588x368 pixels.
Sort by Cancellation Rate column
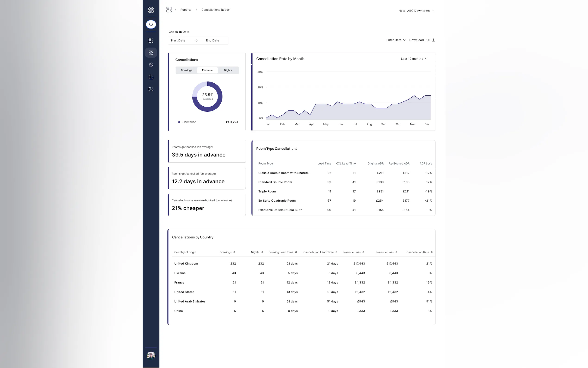(x=432, y=252)
